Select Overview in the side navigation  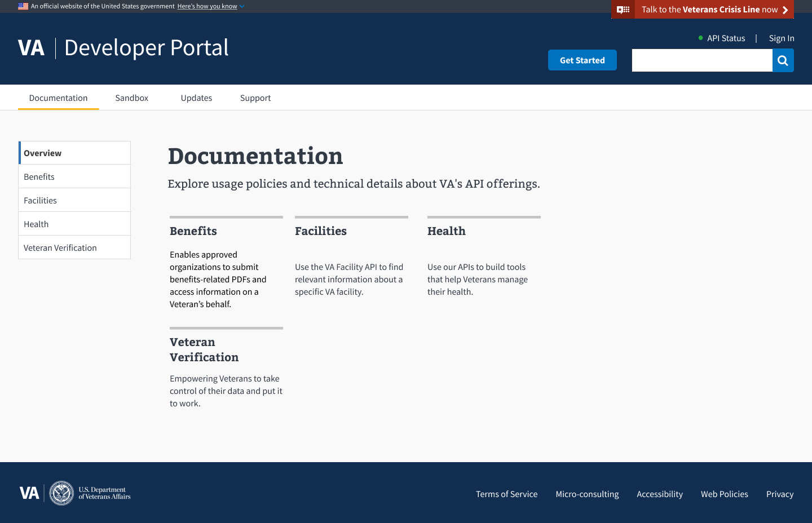pos(74,153)
